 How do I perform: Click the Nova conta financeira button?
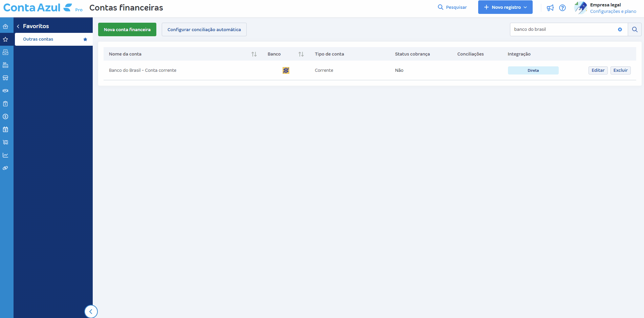tap(127, 29)
